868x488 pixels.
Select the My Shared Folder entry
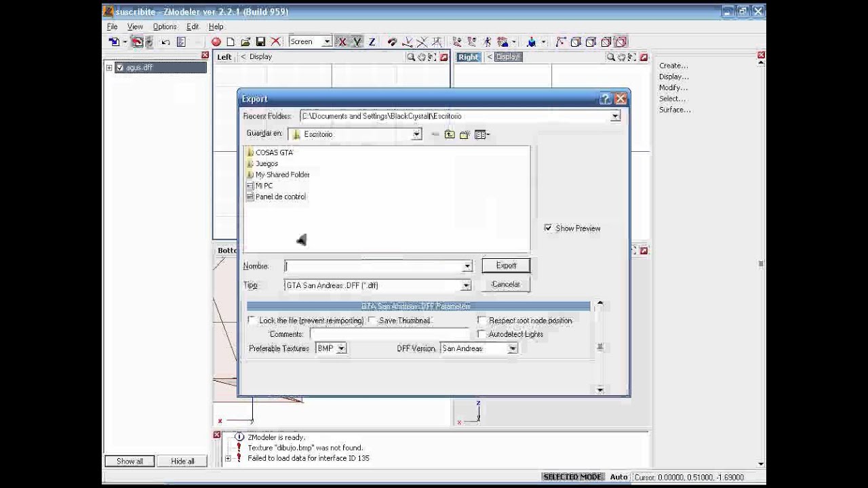click(278, 174)
